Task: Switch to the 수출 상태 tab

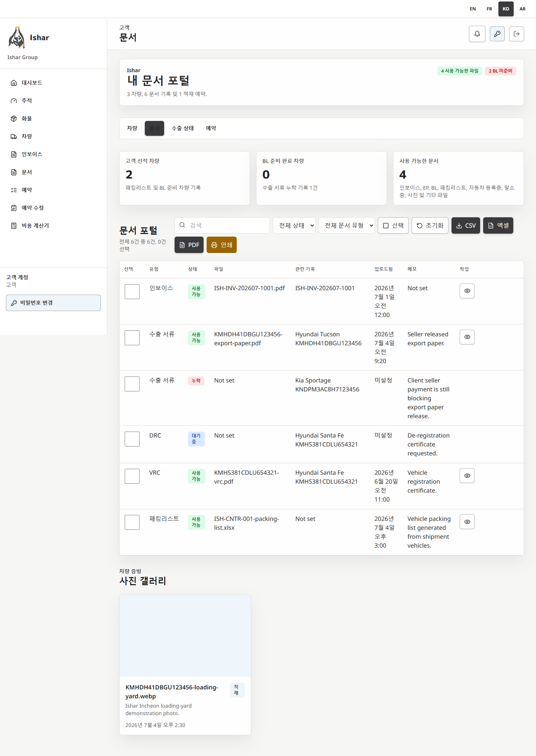Action: pos(182,128)
